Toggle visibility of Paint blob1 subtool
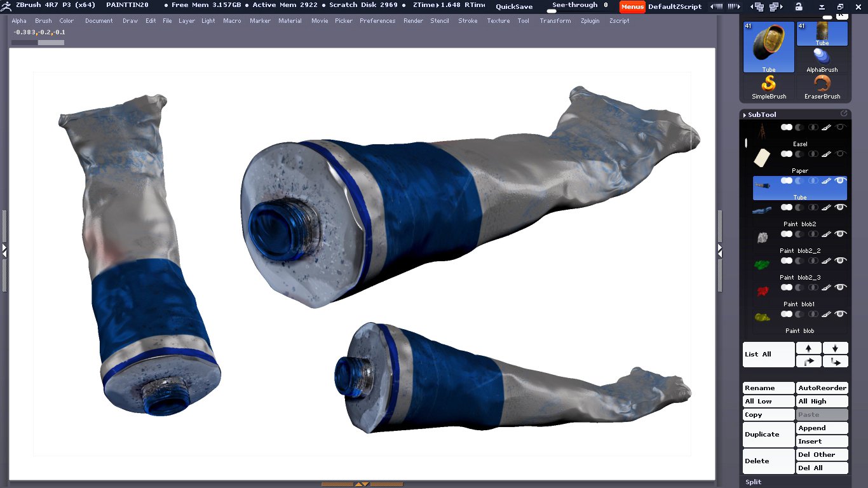The width and height of the screenshot is (868, 488). click(x=841, y=287)
